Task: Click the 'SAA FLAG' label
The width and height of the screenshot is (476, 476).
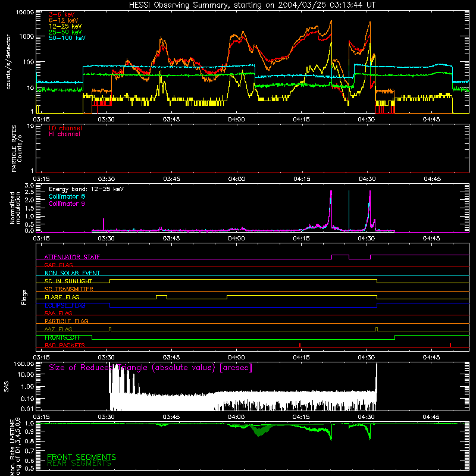Action: 58,313
